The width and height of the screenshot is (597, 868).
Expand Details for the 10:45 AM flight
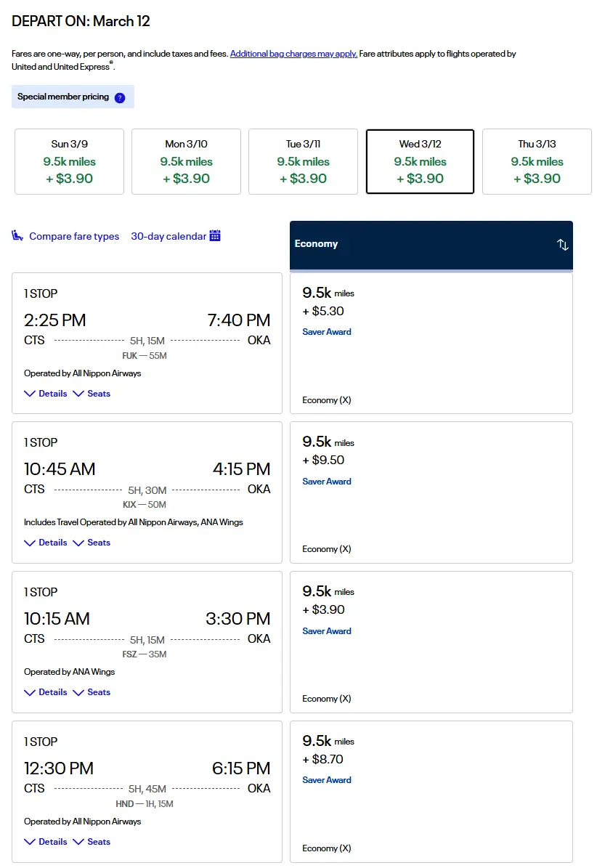click(x=46, y=543)
